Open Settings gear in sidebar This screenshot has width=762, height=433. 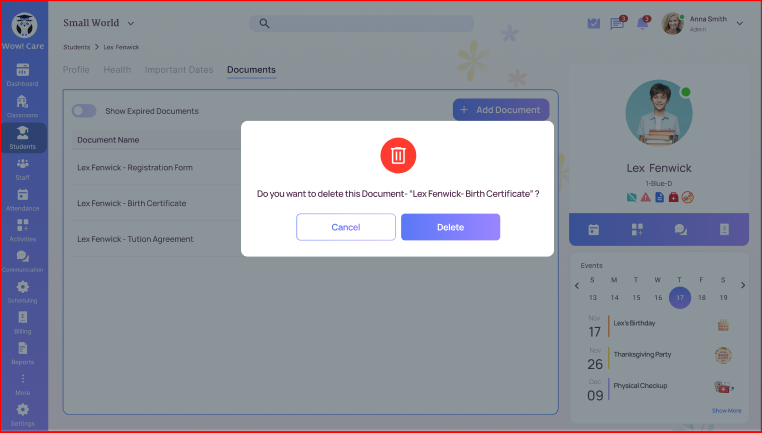click(x=22, y=413)
